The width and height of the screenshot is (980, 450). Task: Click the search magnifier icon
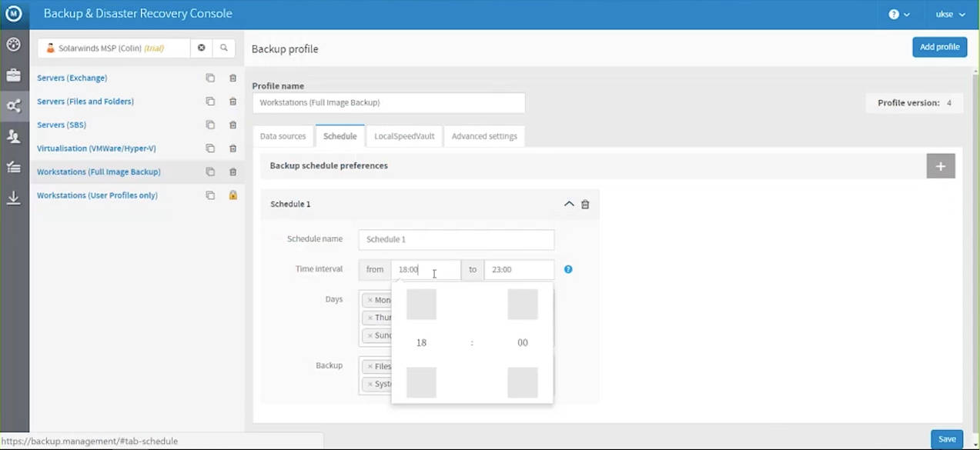click(x=224, y=48)
